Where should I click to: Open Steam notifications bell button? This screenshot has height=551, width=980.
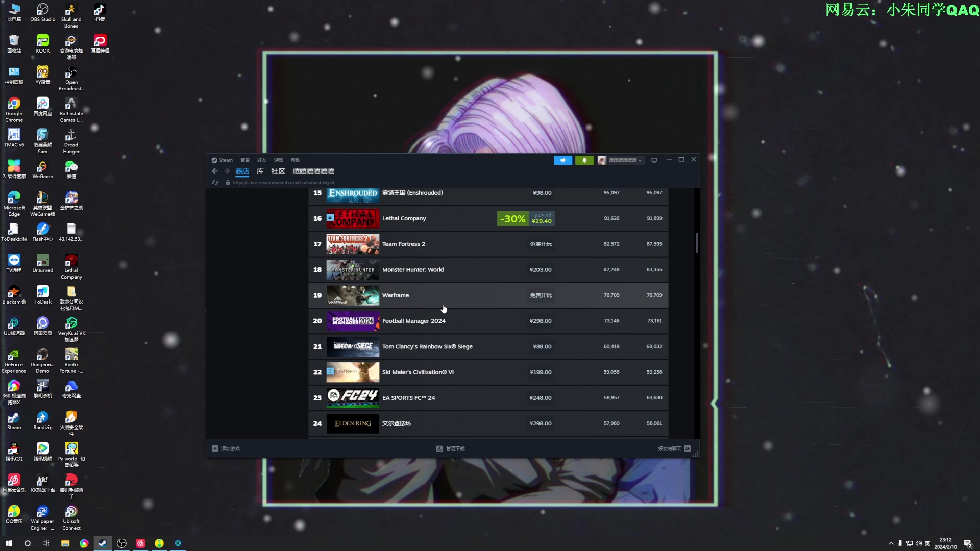[584, 160]
